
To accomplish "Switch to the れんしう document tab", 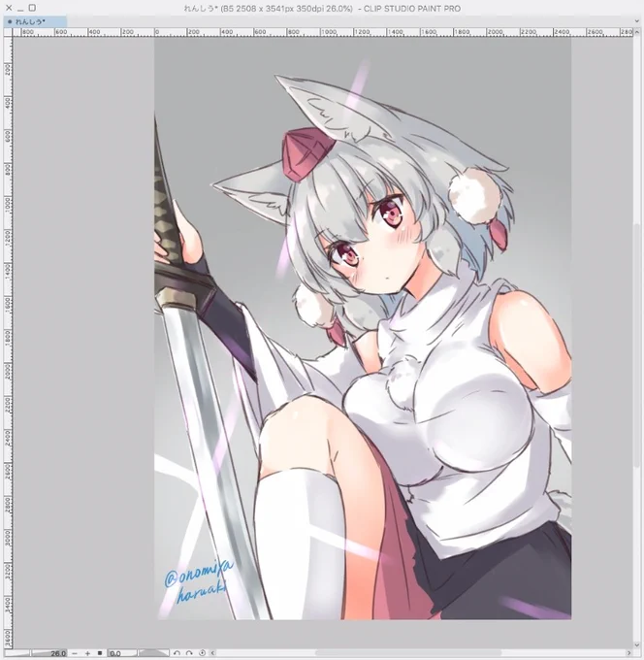I will point(35,21).
